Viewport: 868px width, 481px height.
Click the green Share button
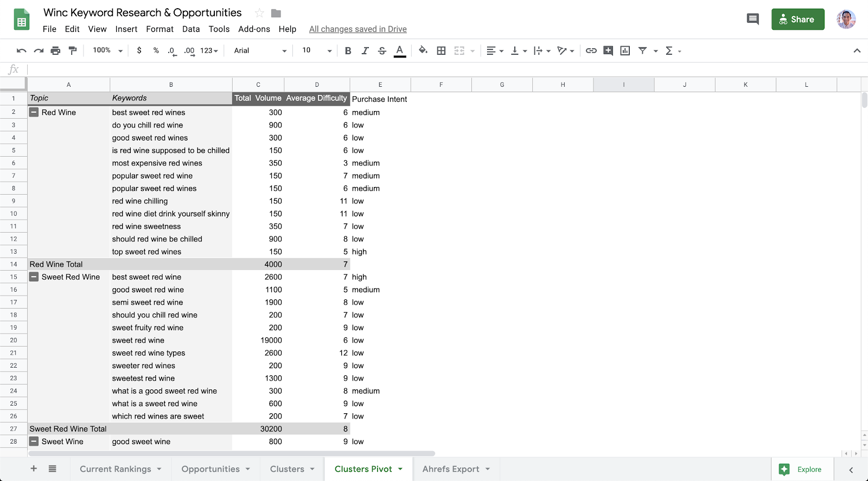pos(798,20)
